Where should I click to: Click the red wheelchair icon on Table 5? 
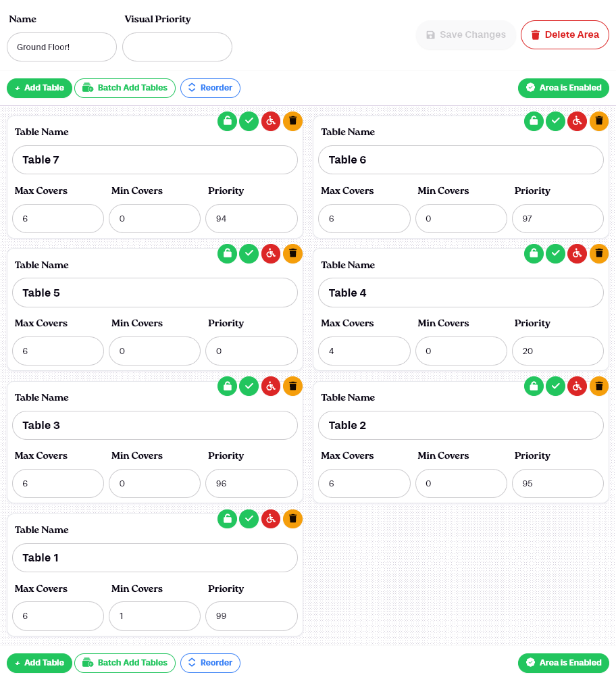coord(271,254)
